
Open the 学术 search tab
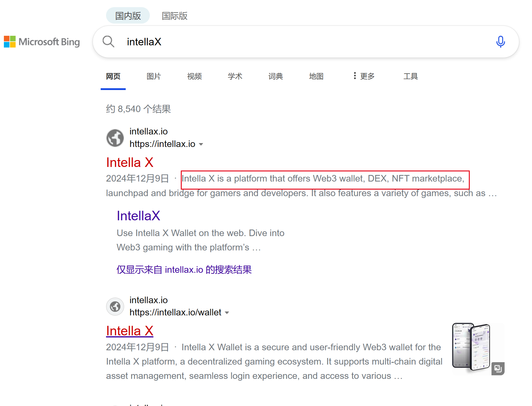235,76
